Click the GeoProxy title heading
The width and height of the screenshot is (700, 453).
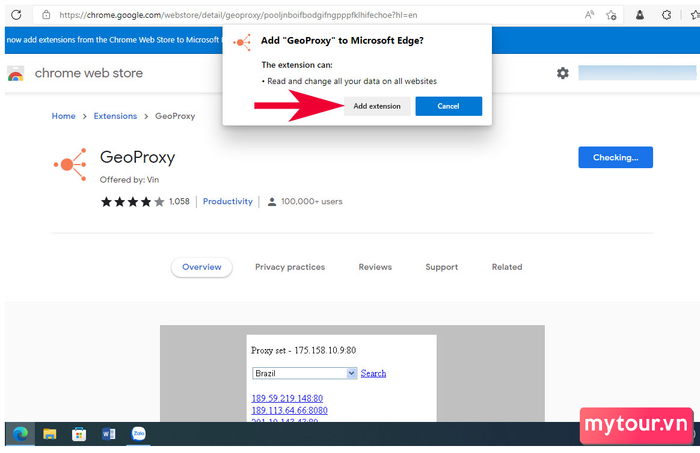pos(138,157)
